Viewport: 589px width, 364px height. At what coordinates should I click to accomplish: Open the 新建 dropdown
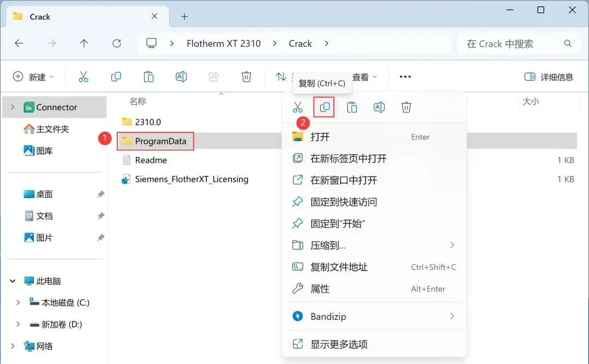coord(33,77)
